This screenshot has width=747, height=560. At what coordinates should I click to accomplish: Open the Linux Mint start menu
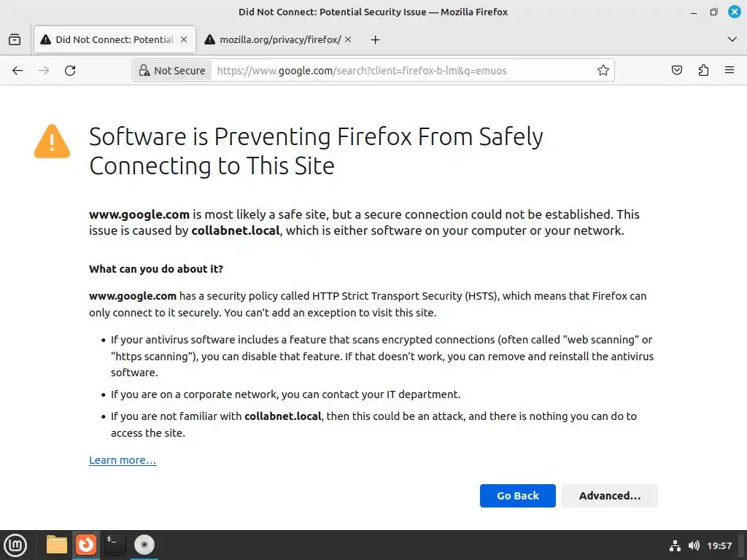15,545
